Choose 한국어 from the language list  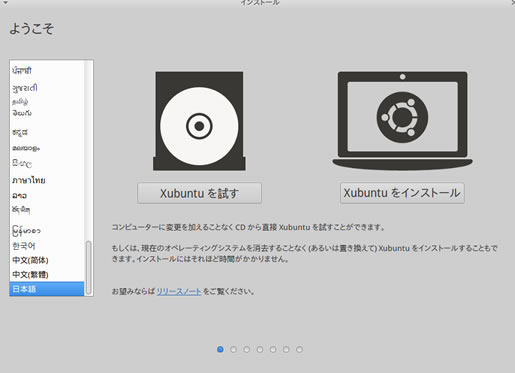(x=47, y=246)
